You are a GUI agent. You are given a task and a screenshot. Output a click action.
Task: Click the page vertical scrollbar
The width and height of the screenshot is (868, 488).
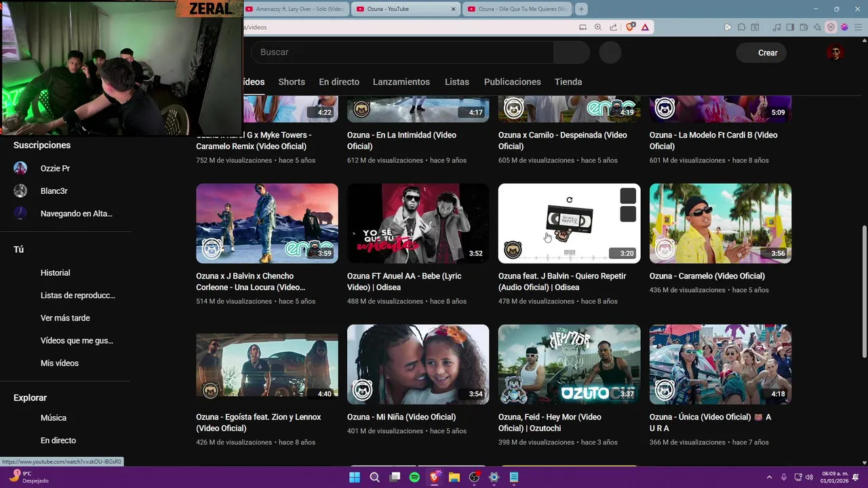(x=864, y=291)
